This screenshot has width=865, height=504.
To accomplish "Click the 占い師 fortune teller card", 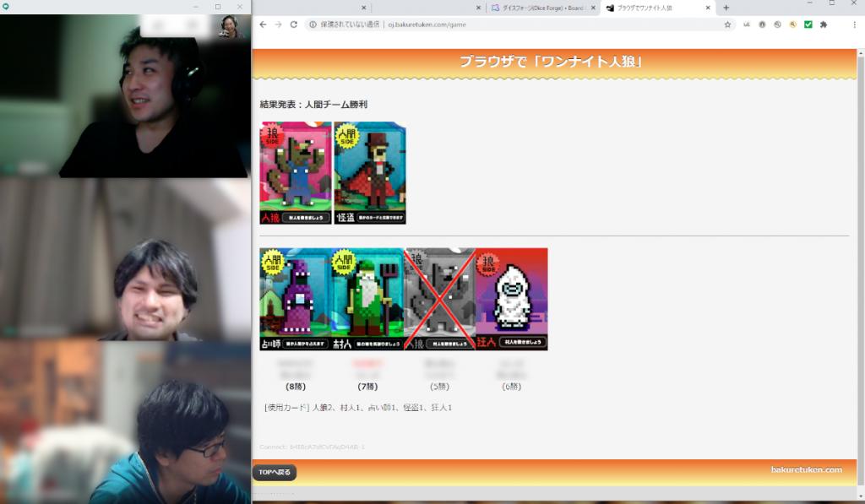I will click(296, 299).
